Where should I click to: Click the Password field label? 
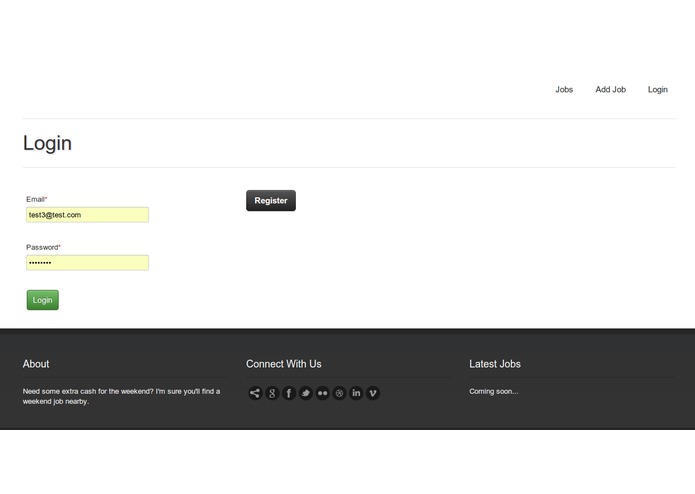(43, 247)
